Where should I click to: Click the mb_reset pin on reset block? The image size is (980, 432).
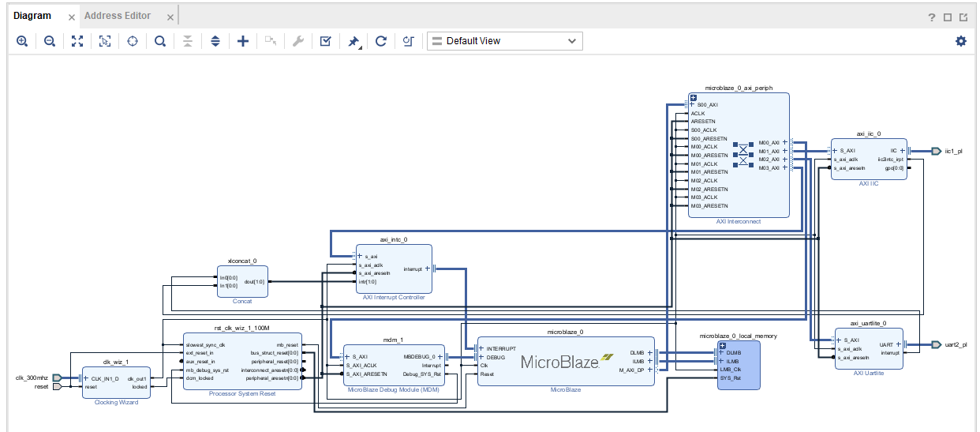coord(287,345)
